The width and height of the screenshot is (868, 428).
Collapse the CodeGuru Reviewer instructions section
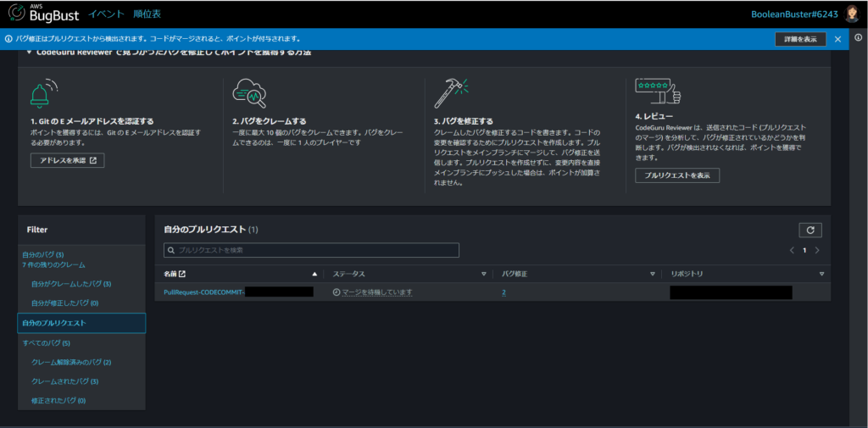(29, 53)
